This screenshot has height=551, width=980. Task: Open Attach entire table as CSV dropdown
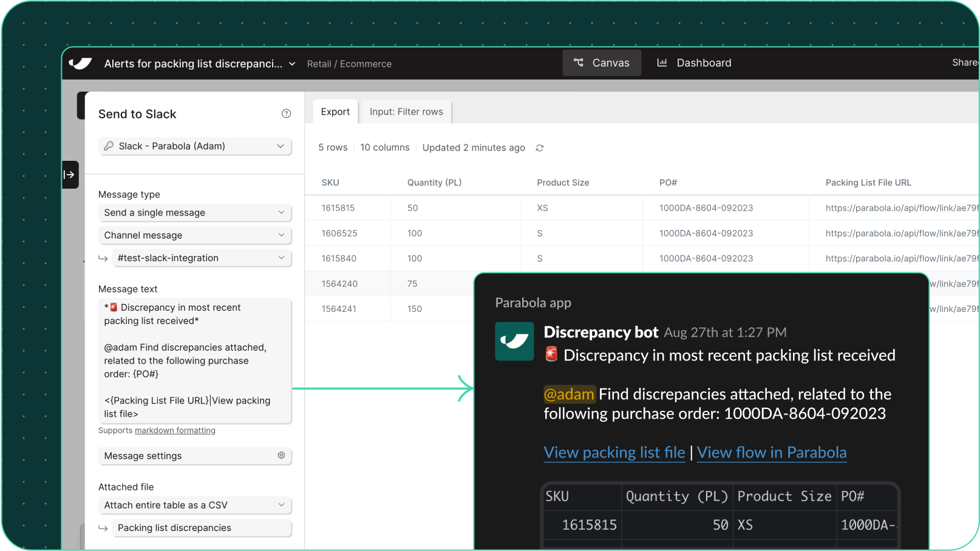[195, 505]
